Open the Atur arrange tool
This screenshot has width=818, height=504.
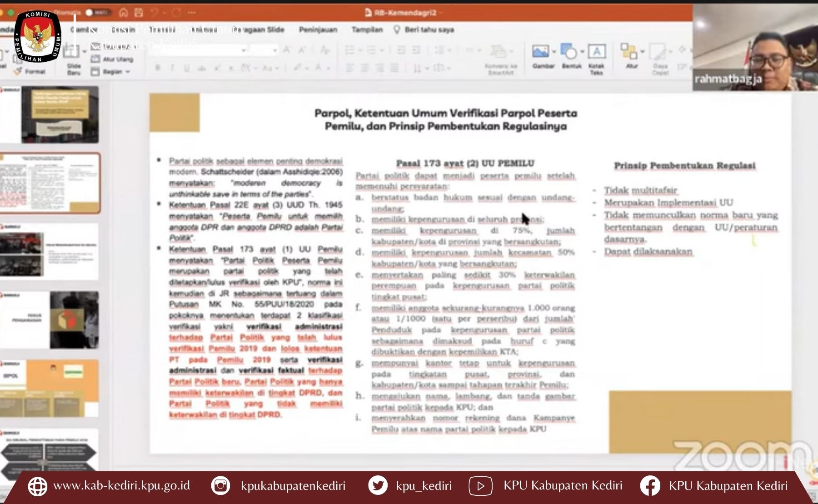click(629, 52)
